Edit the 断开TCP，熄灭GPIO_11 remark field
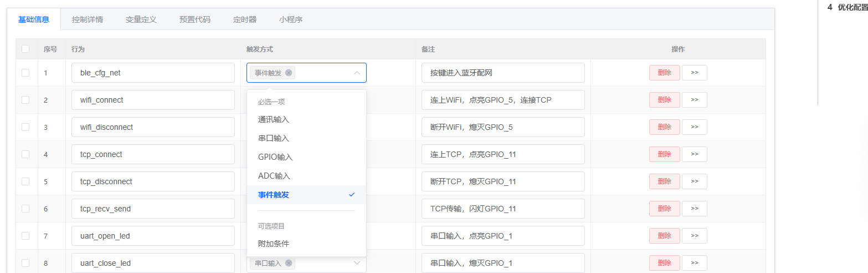This screenshot has width=868, height=273. click(x=503, y=181)
